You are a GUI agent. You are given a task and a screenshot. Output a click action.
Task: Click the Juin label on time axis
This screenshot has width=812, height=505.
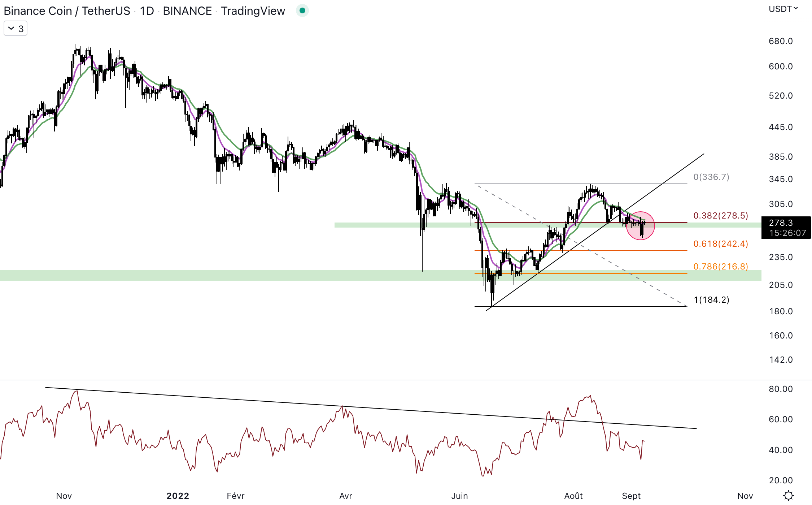(459, 496)
